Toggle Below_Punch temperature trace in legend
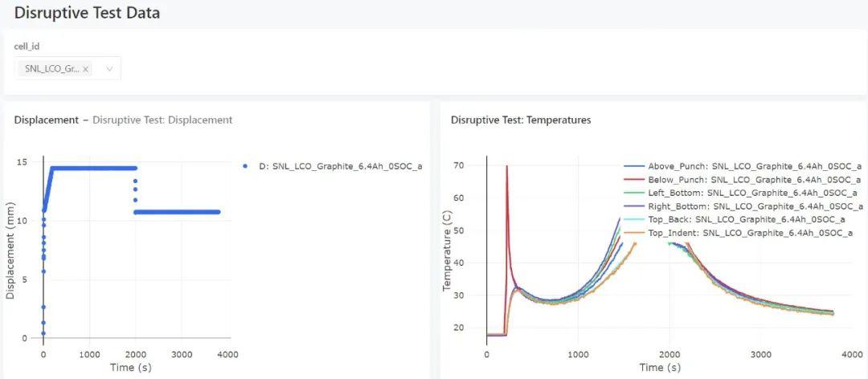Image resolution: width=868 pixels, height=379 pixels. [743, 179]
